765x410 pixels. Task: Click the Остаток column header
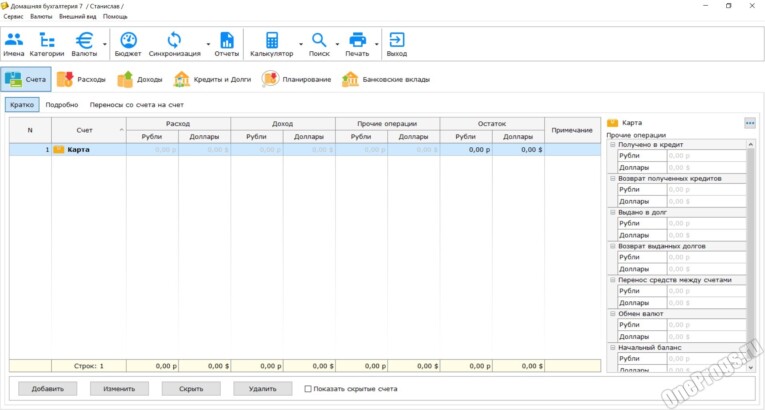(x=492, y=124)
